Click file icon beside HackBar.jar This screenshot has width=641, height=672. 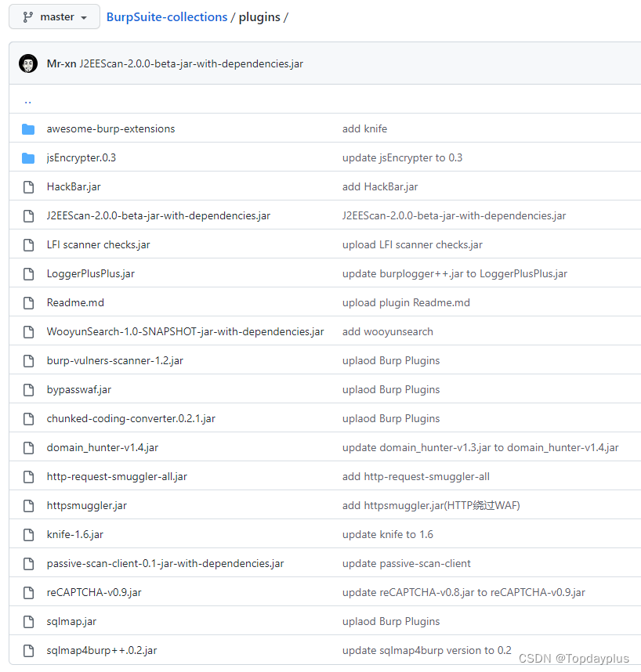(x=29, y=187)
